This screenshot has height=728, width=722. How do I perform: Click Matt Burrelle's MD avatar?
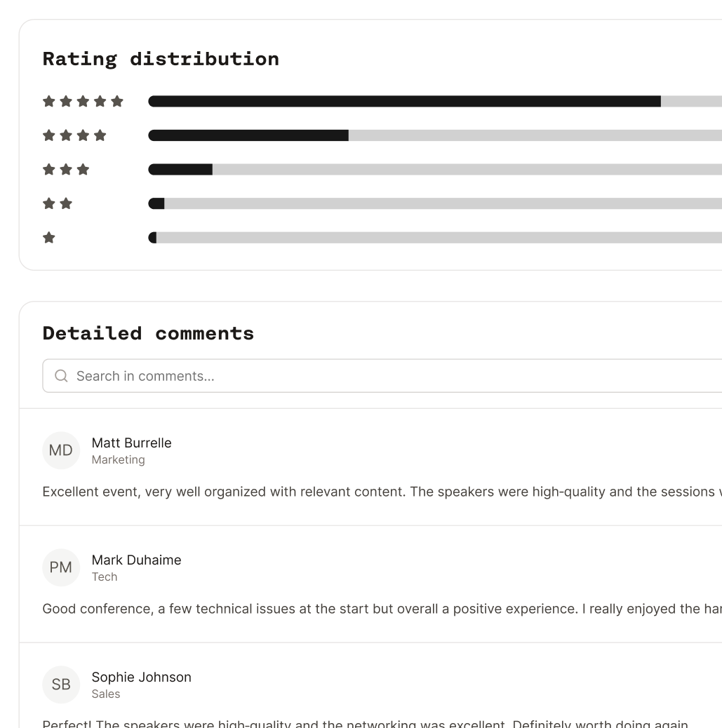(x=61, y=450)
